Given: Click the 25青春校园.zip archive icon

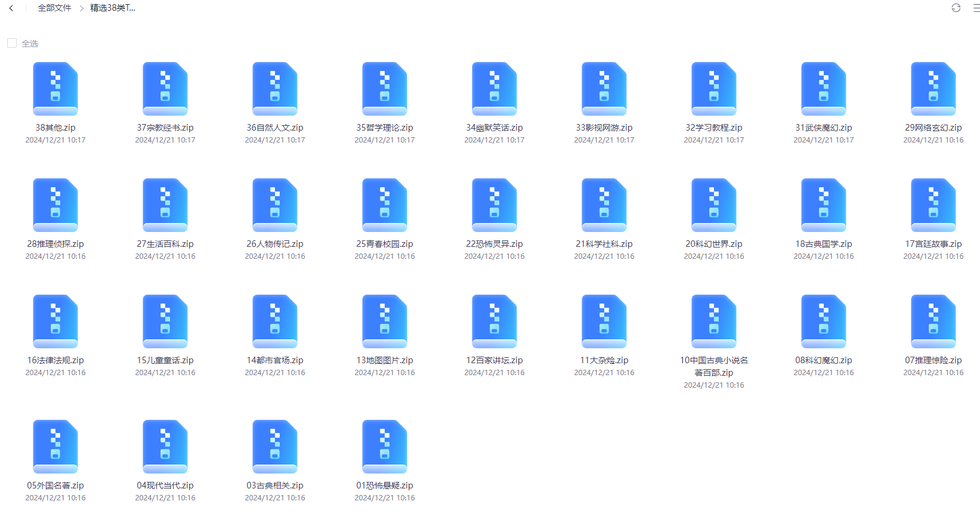Looking at the screenshot, I should pos(385,205).
